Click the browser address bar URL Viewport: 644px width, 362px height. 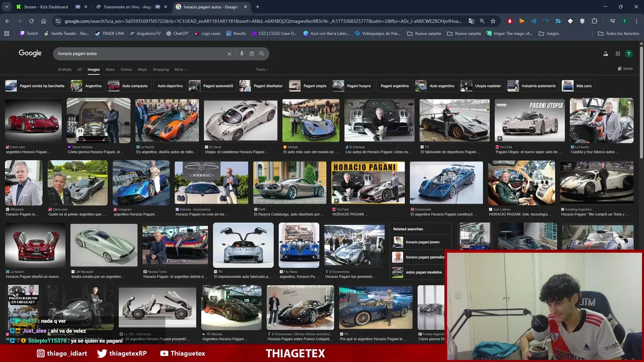(x=263, y=21)
